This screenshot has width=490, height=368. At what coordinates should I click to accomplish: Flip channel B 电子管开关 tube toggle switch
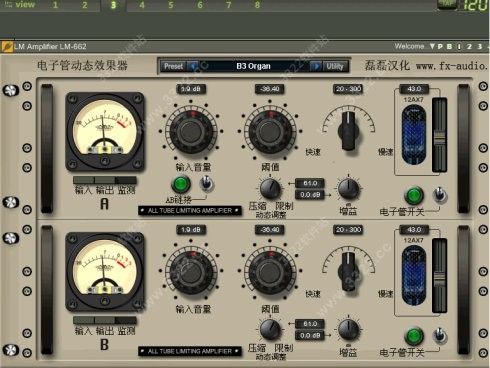pos(440,336)
